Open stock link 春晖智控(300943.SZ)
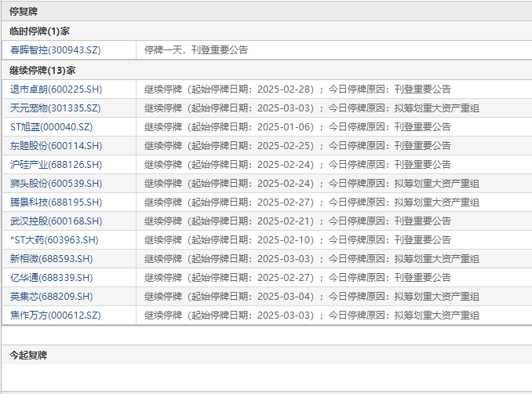This screenshot has height=394, width=532. (55, 50)
